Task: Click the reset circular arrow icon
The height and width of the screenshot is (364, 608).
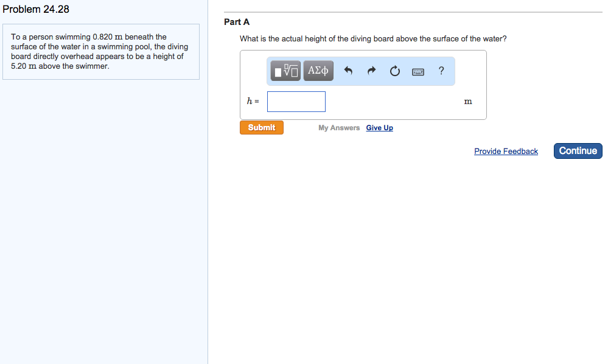Action: point(395,71)
